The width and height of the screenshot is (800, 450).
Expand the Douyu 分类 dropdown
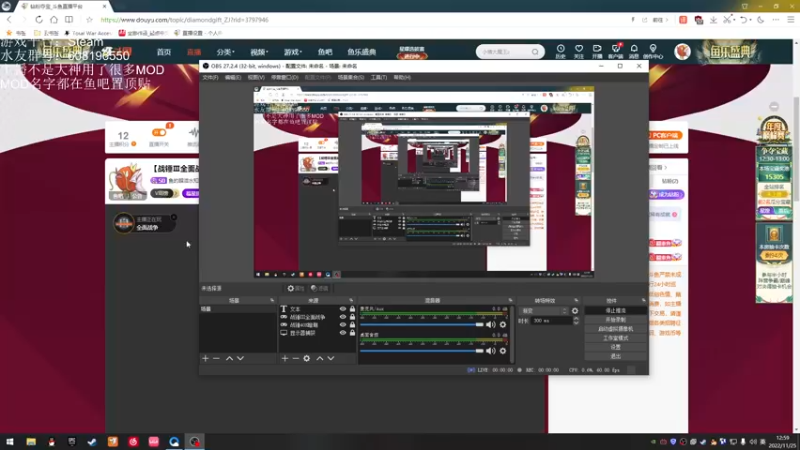[225, 52]
